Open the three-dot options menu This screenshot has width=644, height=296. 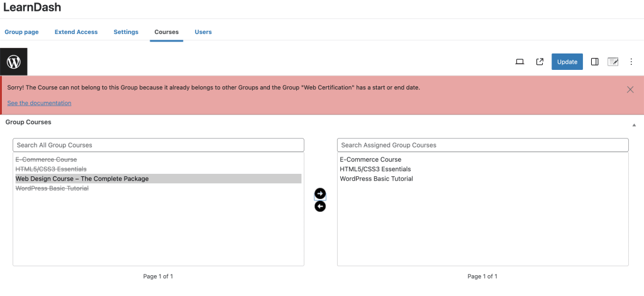click(631, 62)
